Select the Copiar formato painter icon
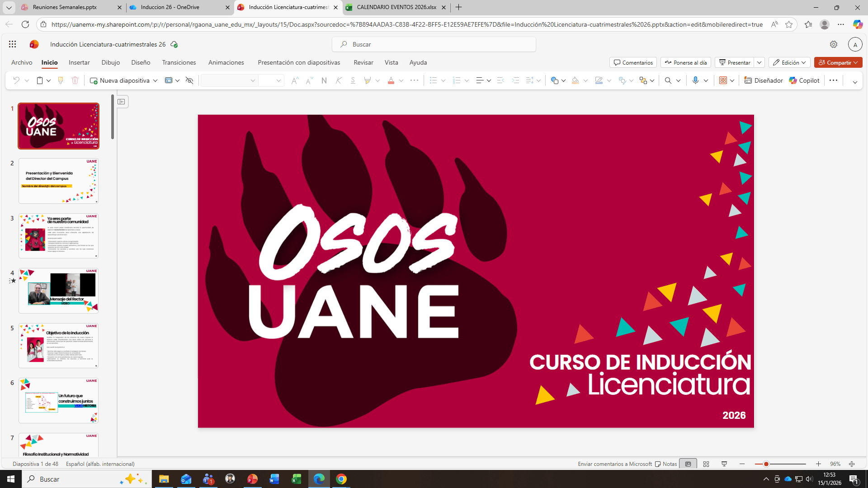 (60, 80)
